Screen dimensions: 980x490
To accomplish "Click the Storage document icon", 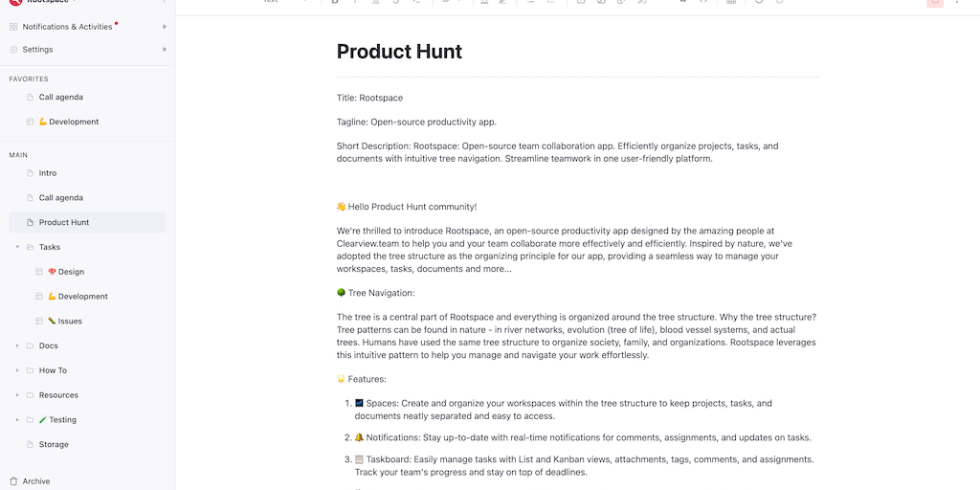I will pos(31,445).
